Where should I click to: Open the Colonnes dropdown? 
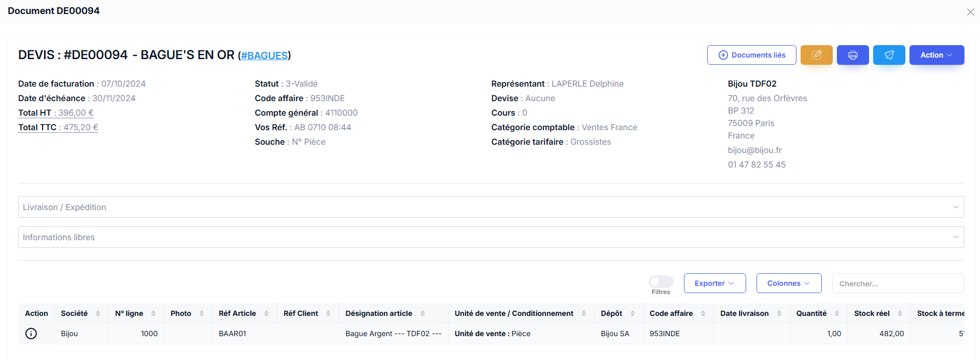789,283
